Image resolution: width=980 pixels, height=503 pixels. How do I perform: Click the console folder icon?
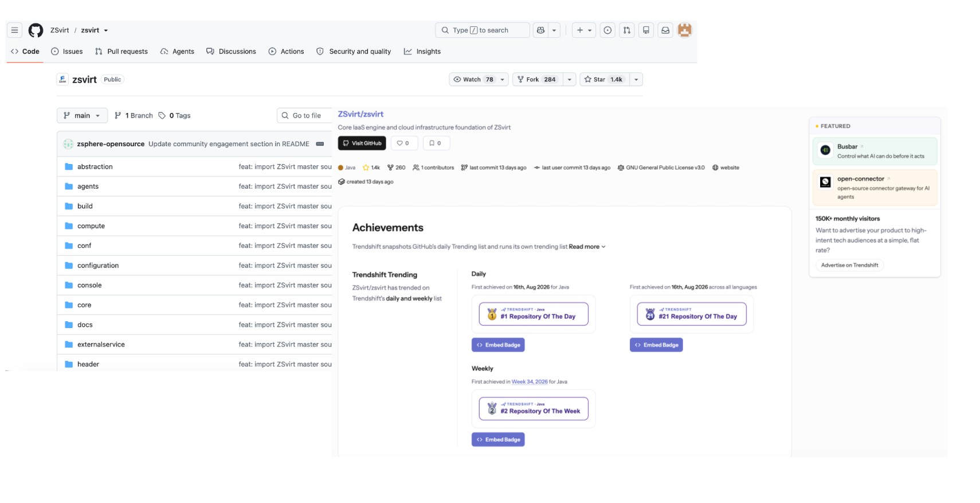click(69, 285)
